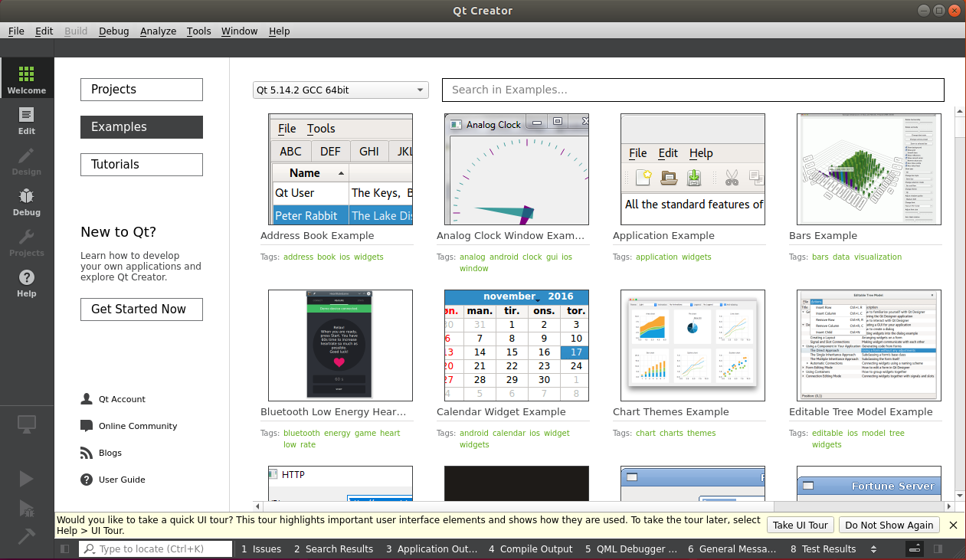Open the Calendar Widget Example thumbnail

(516, 345)
